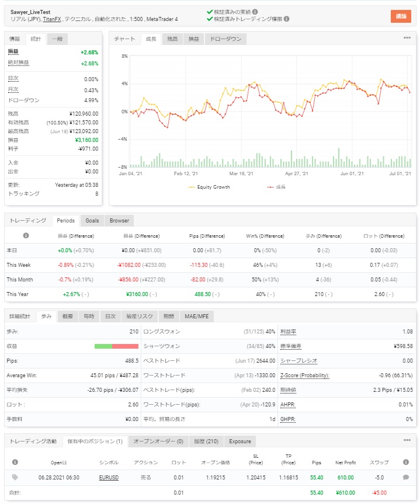The height and width of the screenshot is (504, 420).
Task: Switch to the Goals tab
Action: [x=92, y=220]
